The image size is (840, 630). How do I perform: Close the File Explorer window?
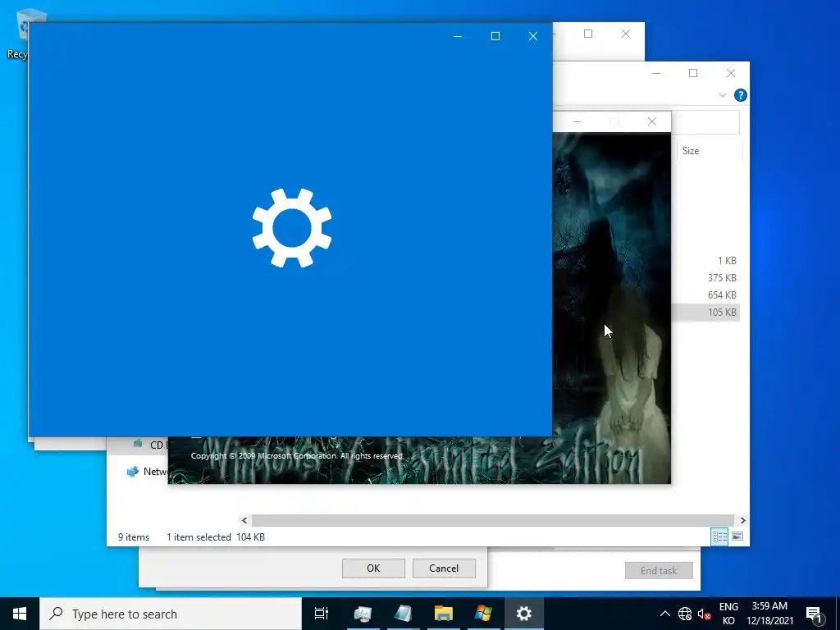point(731,73)
